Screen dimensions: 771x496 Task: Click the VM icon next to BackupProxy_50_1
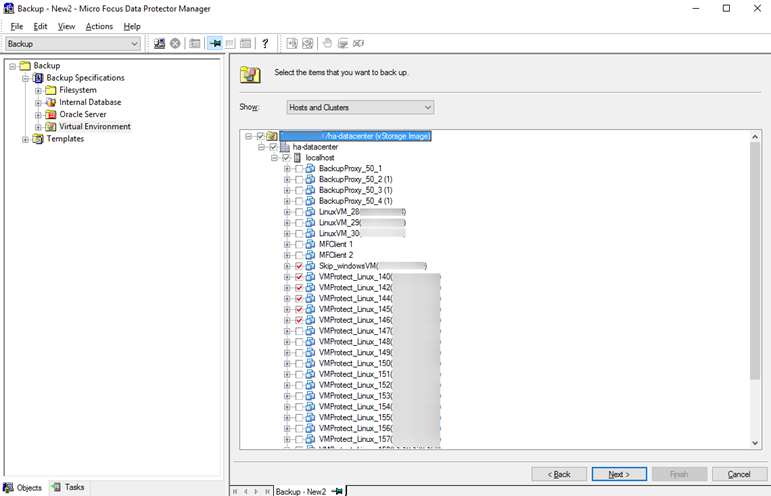pyautogui.click(x=310, y=169)
